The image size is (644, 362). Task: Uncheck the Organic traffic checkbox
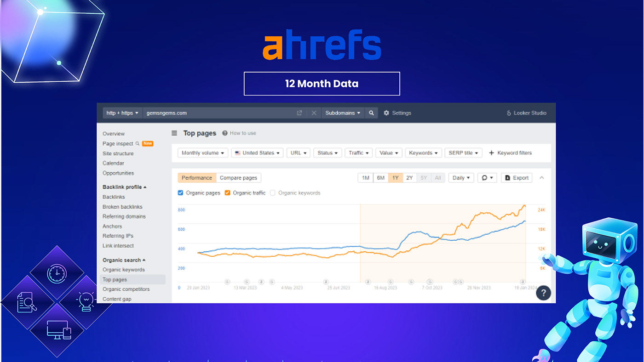click(227, 193)
